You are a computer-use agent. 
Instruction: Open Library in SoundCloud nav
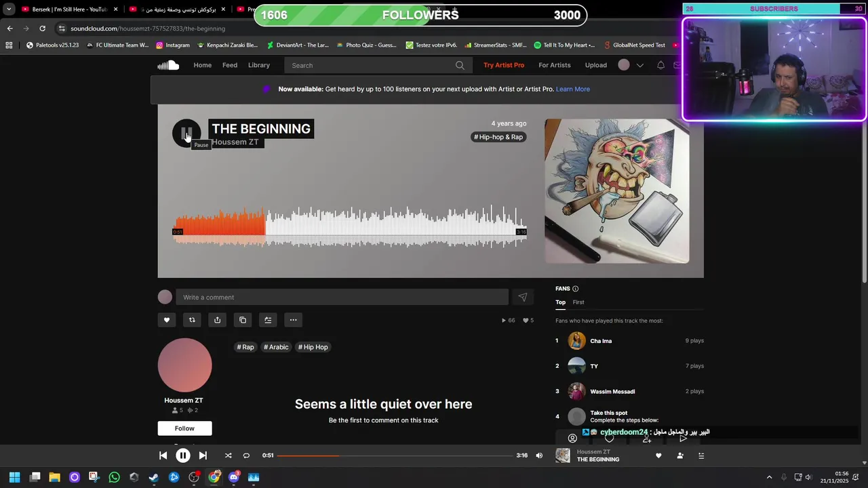[x=259, y=65]
